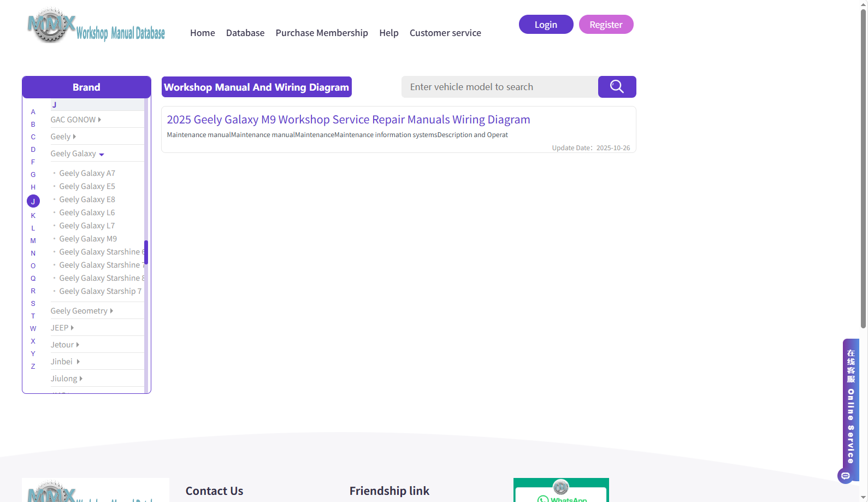Click the Login button
Screen dimensions: 868x502
click(x=546, y=25)
